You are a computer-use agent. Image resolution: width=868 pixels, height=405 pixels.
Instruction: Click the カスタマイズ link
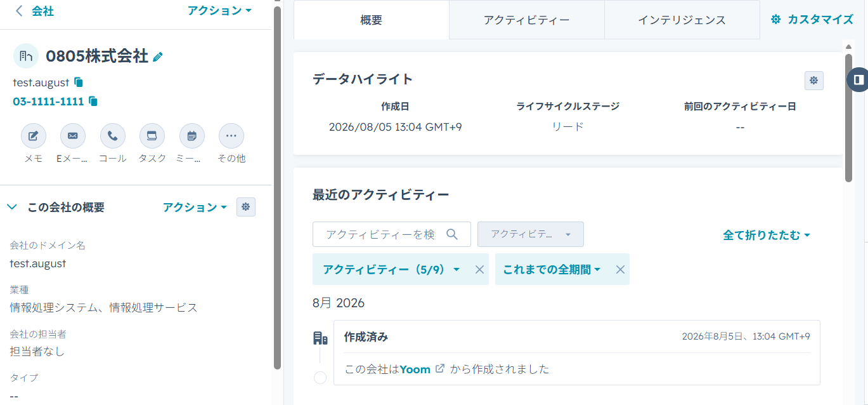[x=812, y=20]
